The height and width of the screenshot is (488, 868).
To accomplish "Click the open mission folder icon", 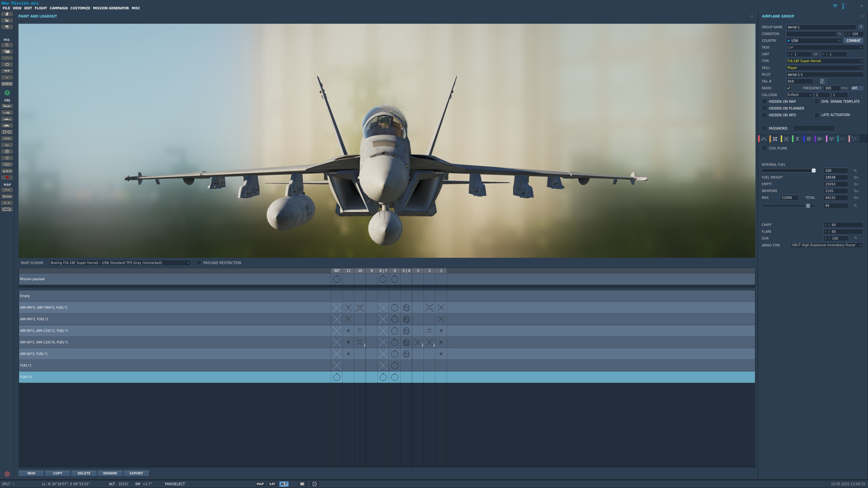I will (x=7, y=21).
